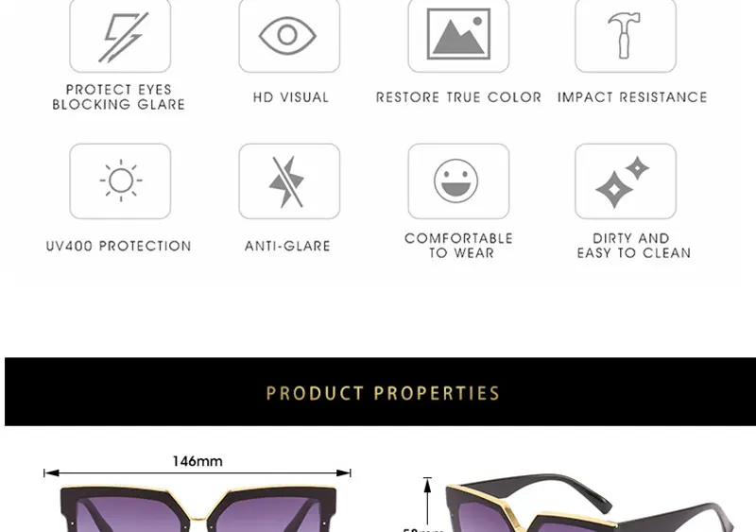Click the HD Visual text label
Image resolution: width=756 pixels, height=532 pixels.
(291, 97)
